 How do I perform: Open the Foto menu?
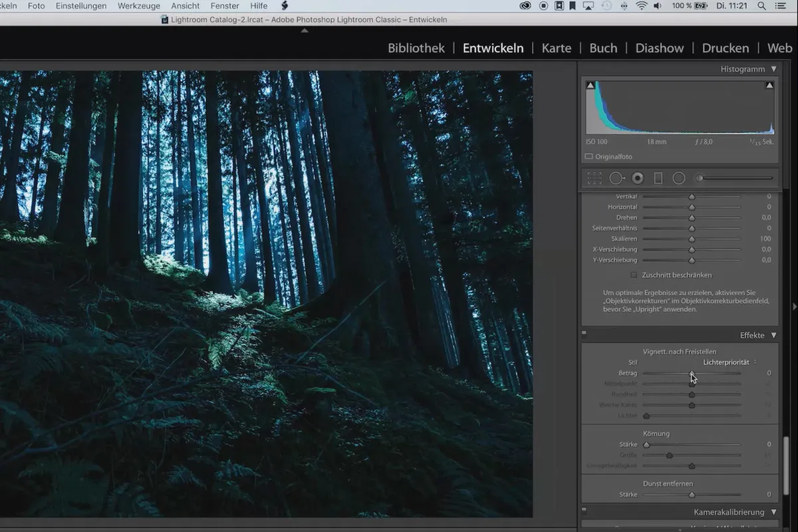click(37, 6)
